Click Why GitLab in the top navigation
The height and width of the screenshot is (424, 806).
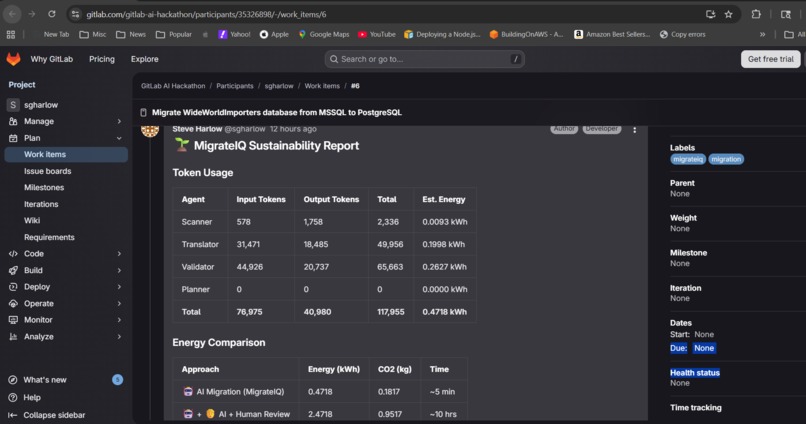(51, 59)
